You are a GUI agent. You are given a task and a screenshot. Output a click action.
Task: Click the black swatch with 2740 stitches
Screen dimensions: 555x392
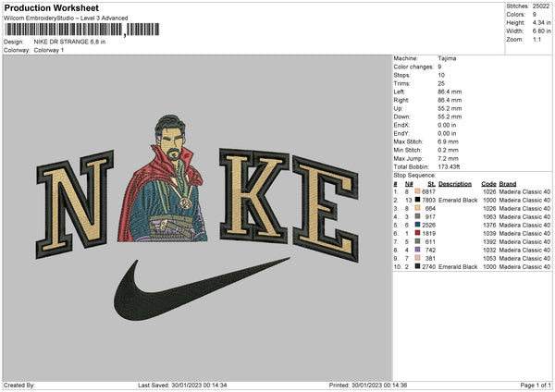(x=417, y=266)
